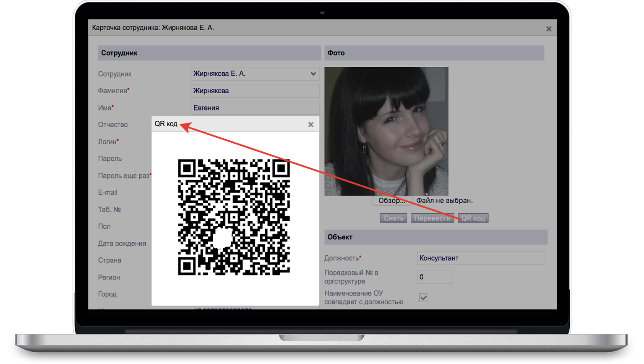Viewport: 644px width, 364px height.
Task: Click the Снять photo button
Action: pyautogui.click(x=393, y=218)
